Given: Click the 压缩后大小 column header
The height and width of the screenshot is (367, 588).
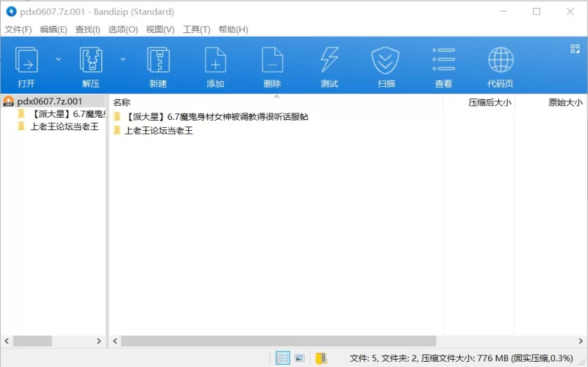Looking at the screenshot, I should [x=490, y=102].
